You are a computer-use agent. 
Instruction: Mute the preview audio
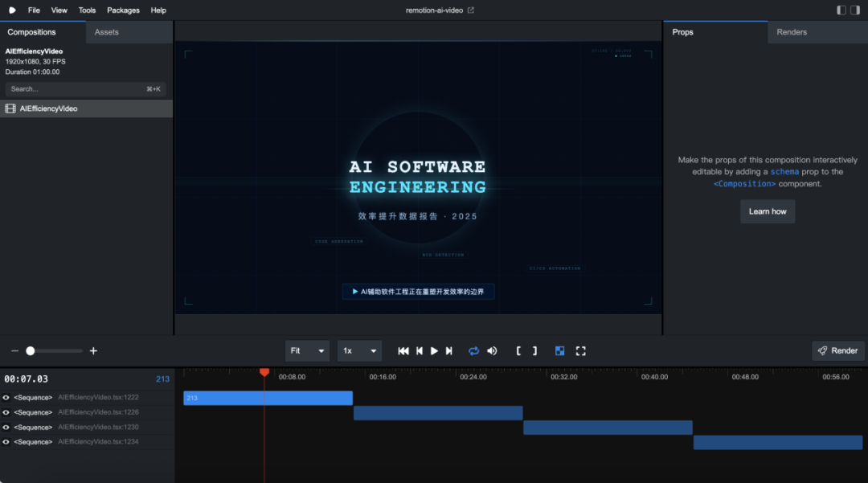pyautogui.click(x=492, y=351)
